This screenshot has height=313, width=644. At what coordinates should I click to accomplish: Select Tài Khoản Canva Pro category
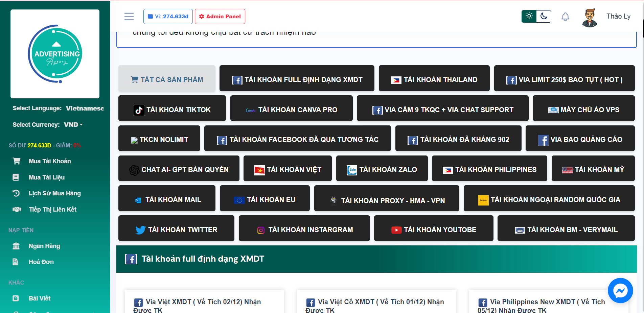click(x=292, y=108)
